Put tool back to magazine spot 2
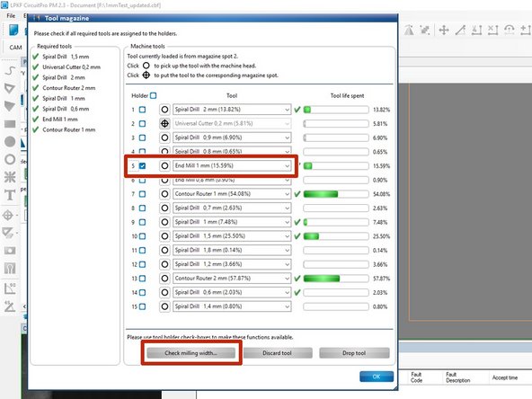 [164, 123]
